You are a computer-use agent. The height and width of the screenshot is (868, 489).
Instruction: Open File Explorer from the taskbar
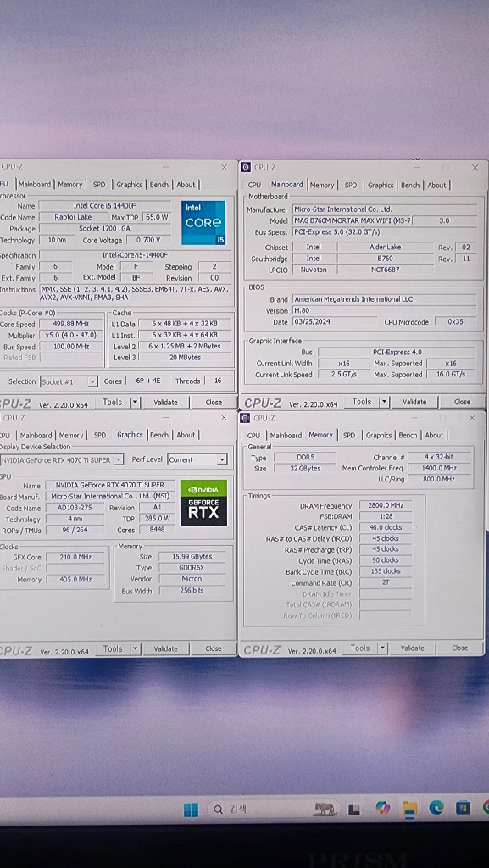pyautogui.click(x=409, y=809)
